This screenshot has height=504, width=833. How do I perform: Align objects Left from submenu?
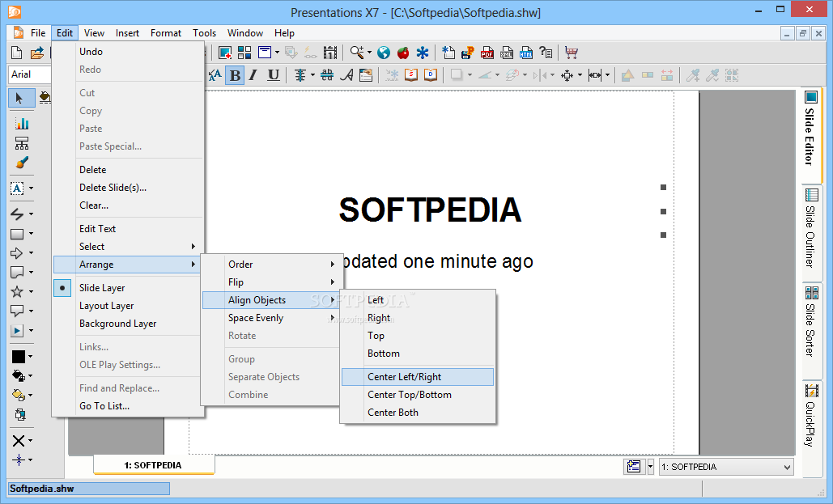click(418, 300)
